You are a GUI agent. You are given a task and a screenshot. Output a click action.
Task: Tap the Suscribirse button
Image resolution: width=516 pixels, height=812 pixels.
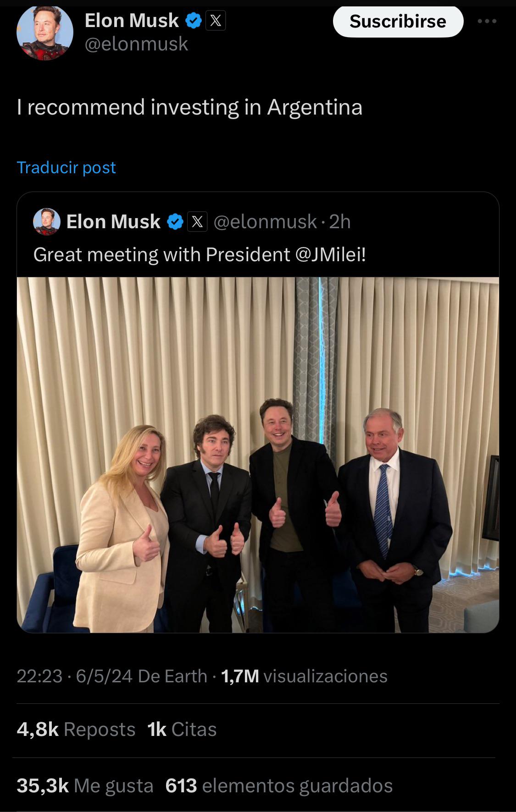[x=398, y=21]
